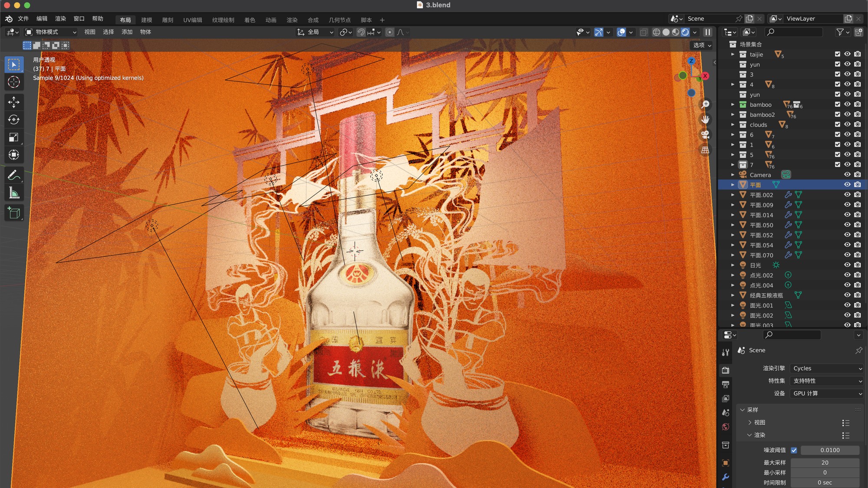
Task: Open the 编辑 menu
Action: point(42,19)
